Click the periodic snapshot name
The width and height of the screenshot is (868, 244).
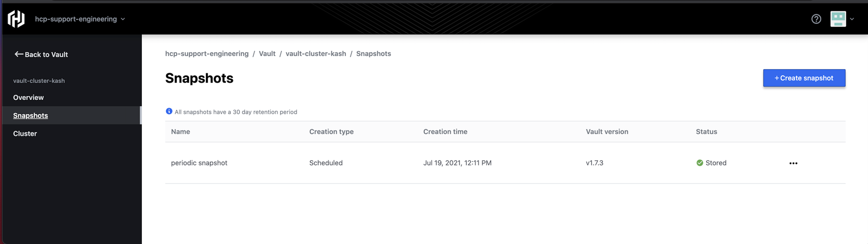tap(199, 163)
